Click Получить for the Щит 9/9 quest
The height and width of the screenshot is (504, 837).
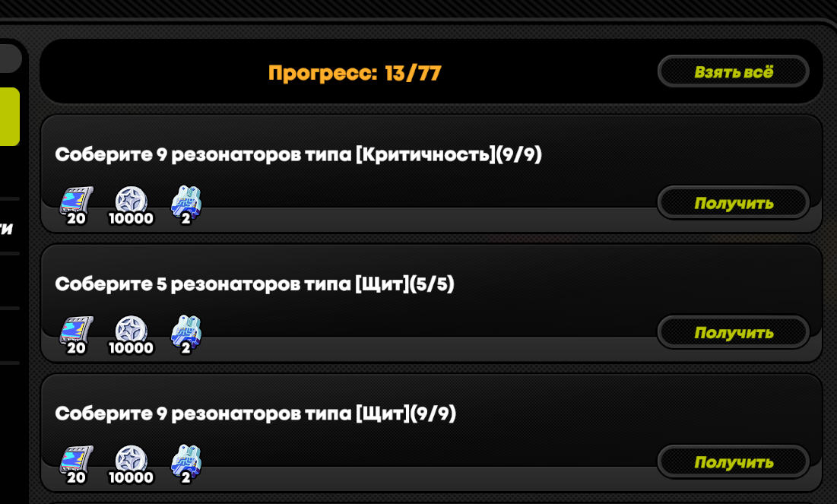click(x=734, y=462)
